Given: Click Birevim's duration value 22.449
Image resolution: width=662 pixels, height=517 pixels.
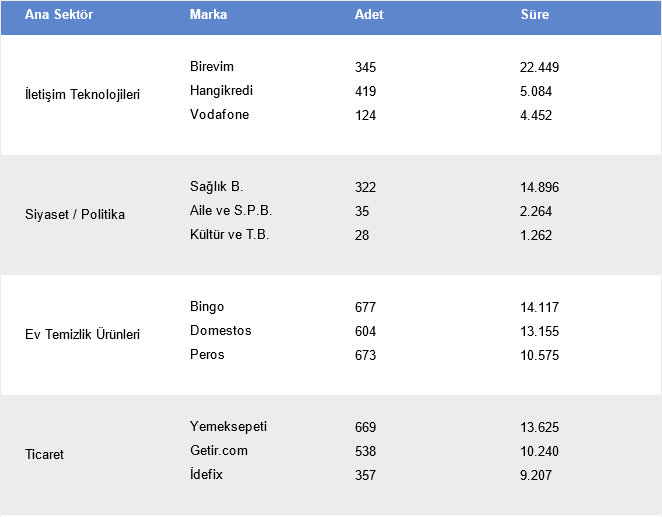Looking at the screenshot, I should click(x=540, y=67).
